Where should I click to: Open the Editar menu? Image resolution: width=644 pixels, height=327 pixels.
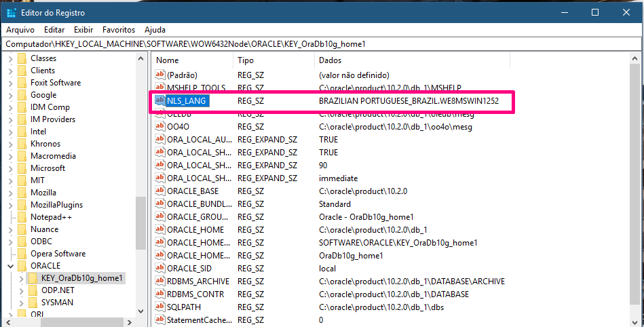click(54, 30)
